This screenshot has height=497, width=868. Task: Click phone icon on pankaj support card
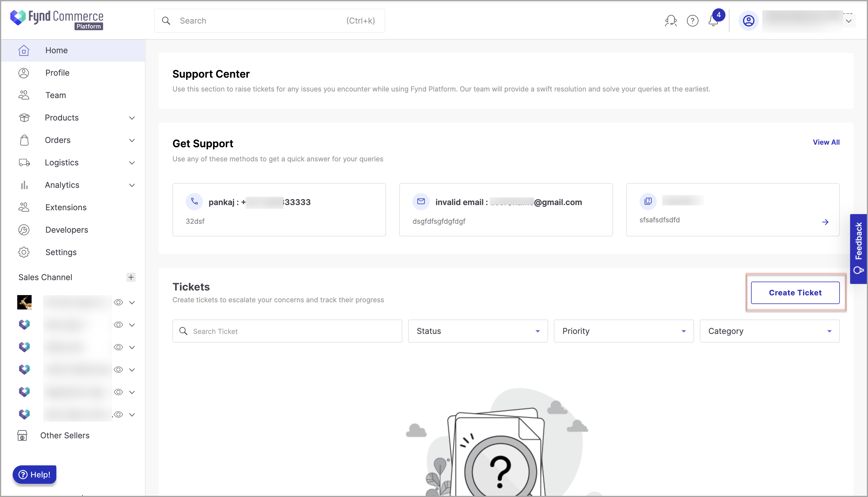tap(194, 201)
